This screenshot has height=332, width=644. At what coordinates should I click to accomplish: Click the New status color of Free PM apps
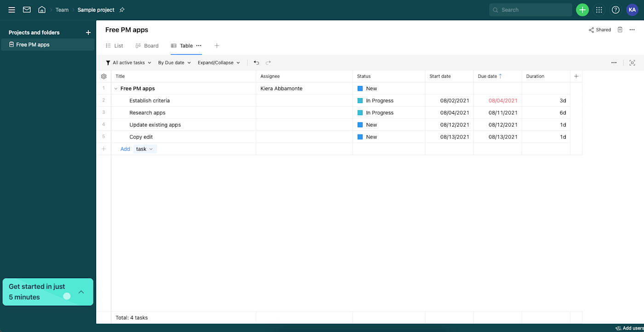coord(360,88)
